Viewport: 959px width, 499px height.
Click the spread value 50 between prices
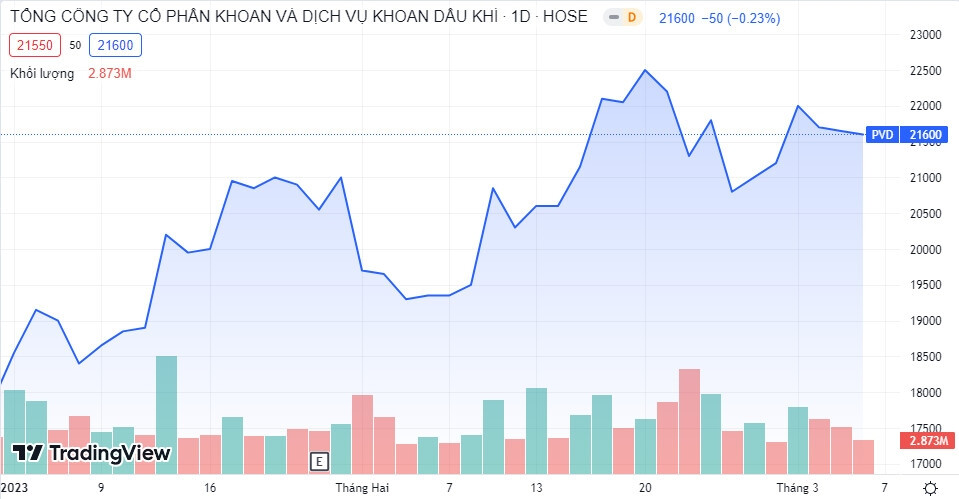pyautogui.click(x=75, y=45)
